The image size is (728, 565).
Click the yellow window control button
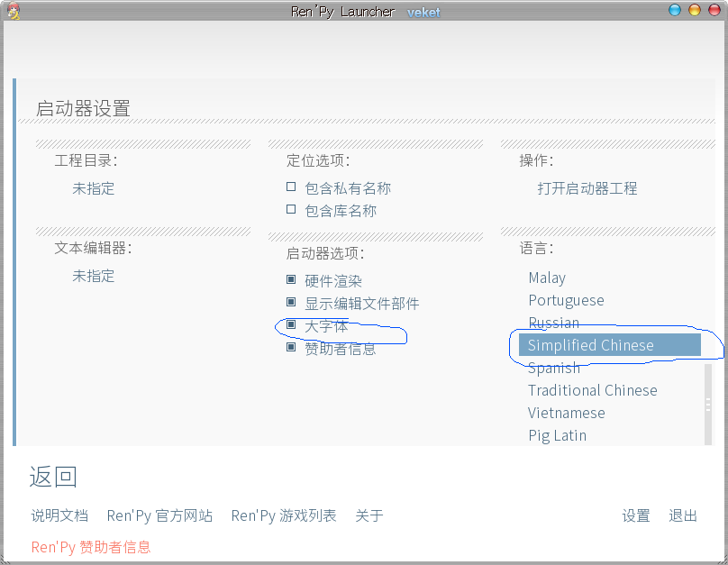tap(695, 10)
